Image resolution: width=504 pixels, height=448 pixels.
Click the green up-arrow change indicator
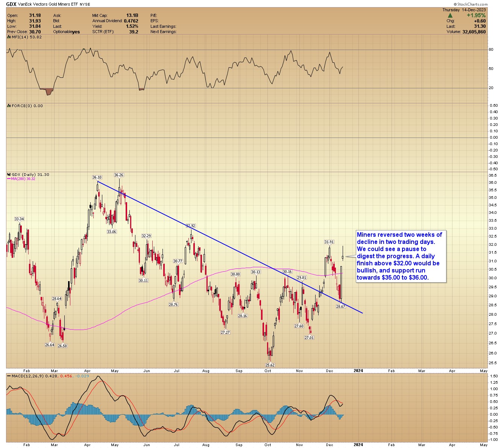point(450,15)
